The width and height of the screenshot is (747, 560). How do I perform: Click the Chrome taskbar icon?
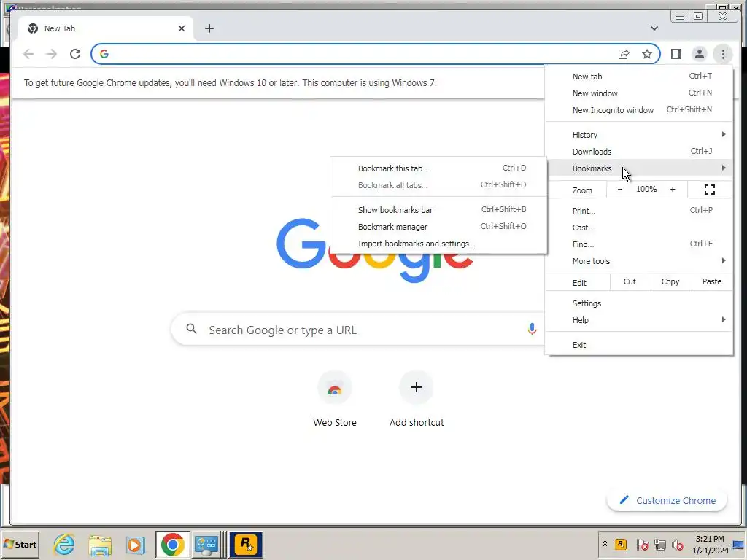tap(172, 544)
